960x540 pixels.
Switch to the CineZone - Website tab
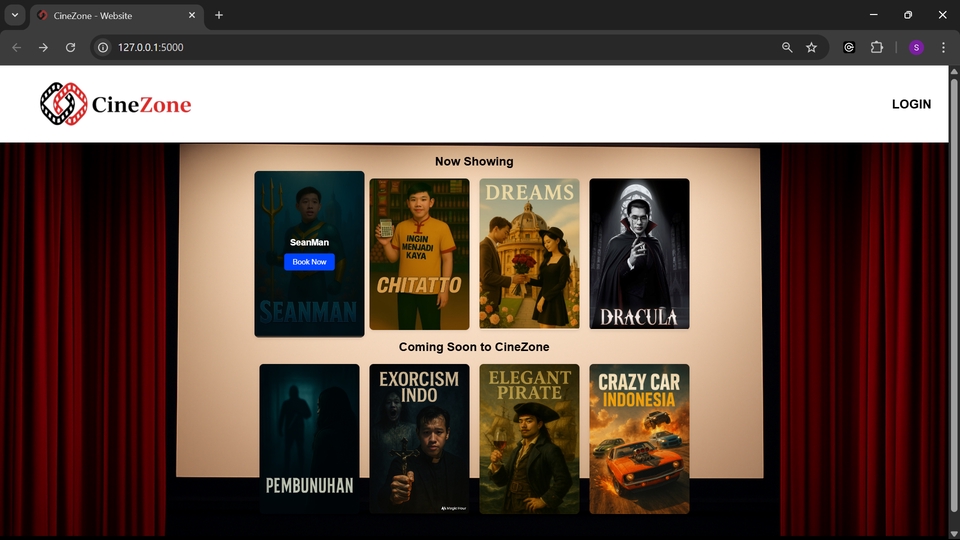click(105, 15)
